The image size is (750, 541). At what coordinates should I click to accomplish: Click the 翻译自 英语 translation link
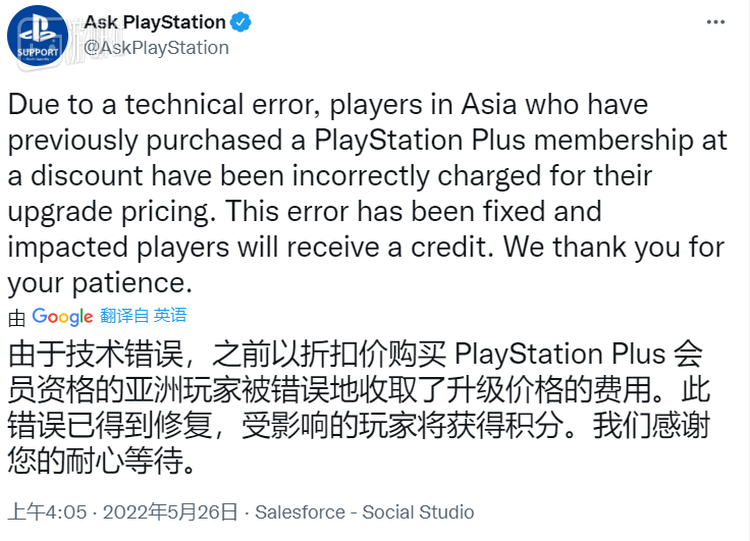click(x=143, y=316)
